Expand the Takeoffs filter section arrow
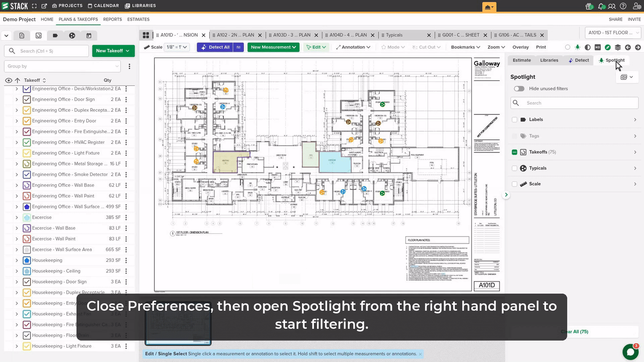This screenshot has width=644, height=362. point(635,152)
